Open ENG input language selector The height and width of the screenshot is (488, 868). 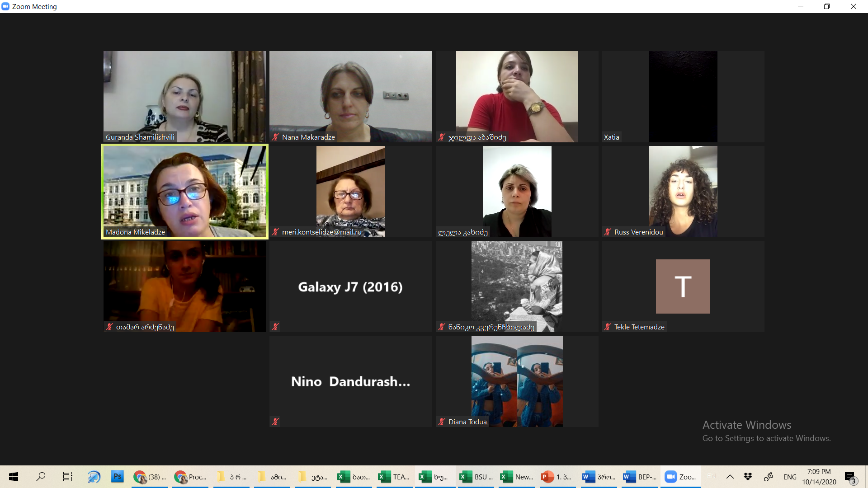point(790,477)
